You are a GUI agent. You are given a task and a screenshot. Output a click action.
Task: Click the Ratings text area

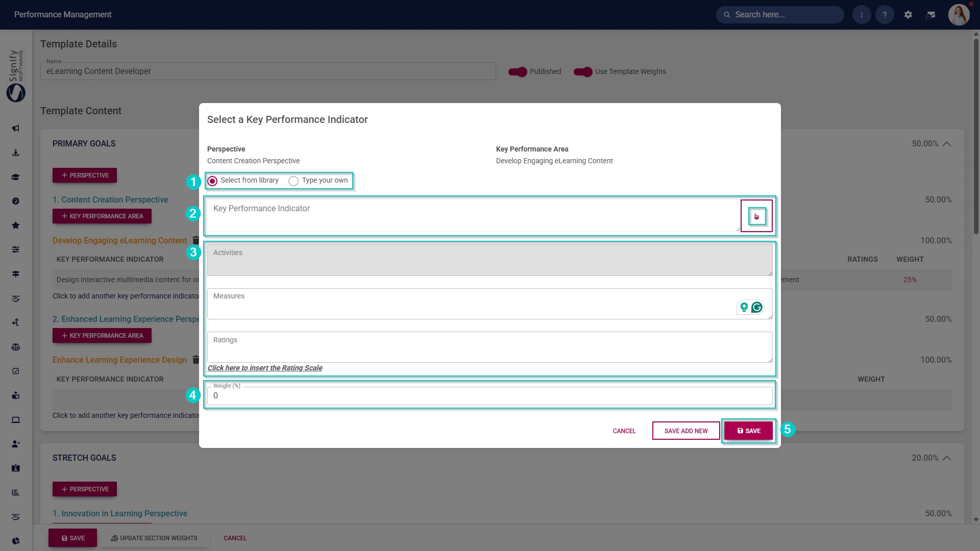[490, 347]
